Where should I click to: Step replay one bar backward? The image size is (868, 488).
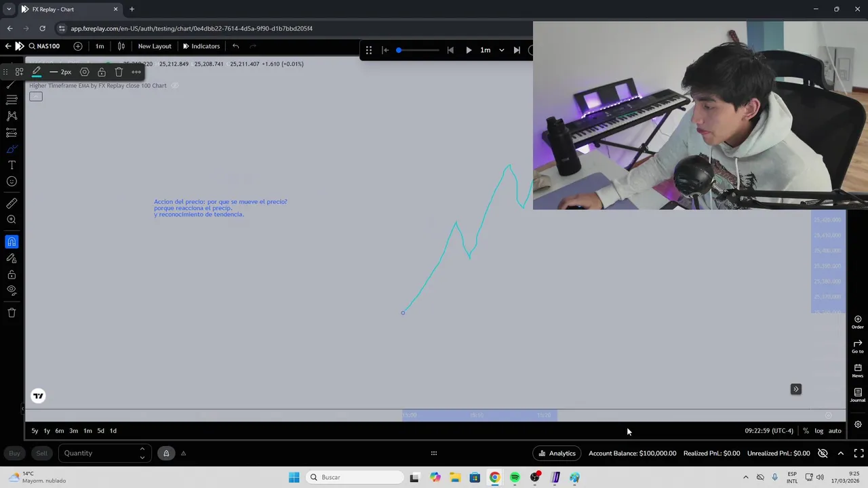pyautogui.click(x=450, y=50)
